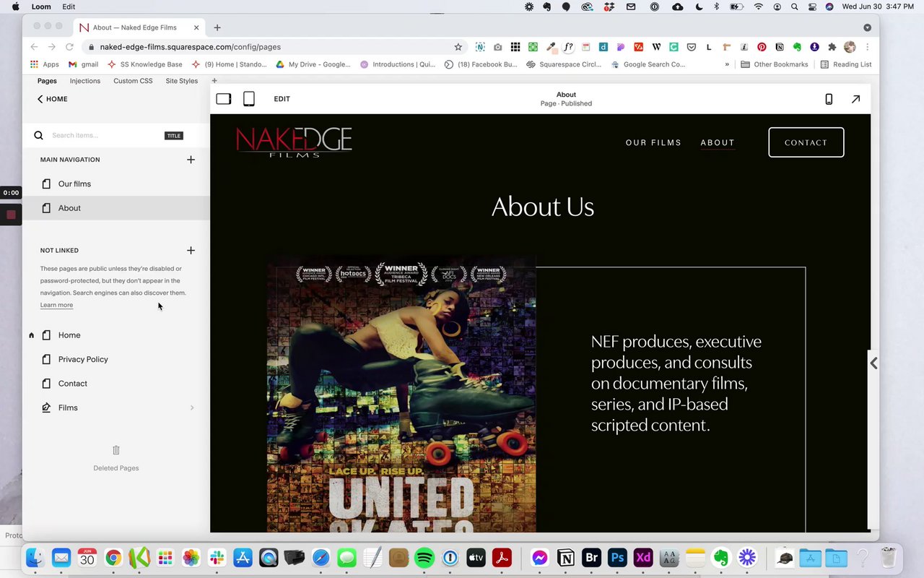Image resolution: width=924 pixels, height=578 pixels.
Task: Open Pinterest extension in Chrome toolbar
Action: pyautogui.click(x=762, y=47)
